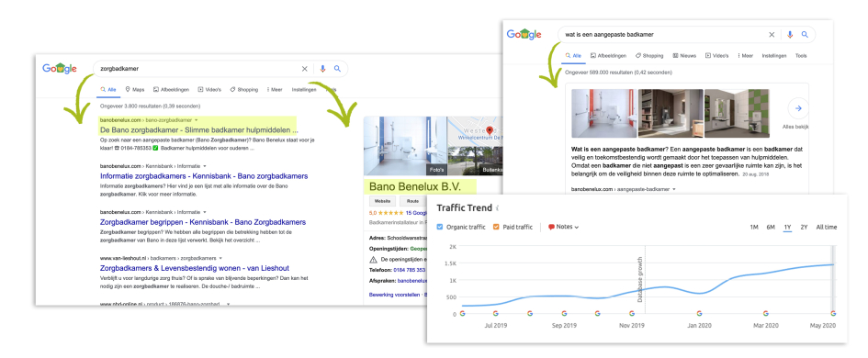
Task: Click microphone icon in zorgbadkamer search bar
Action: pos(322,69)
